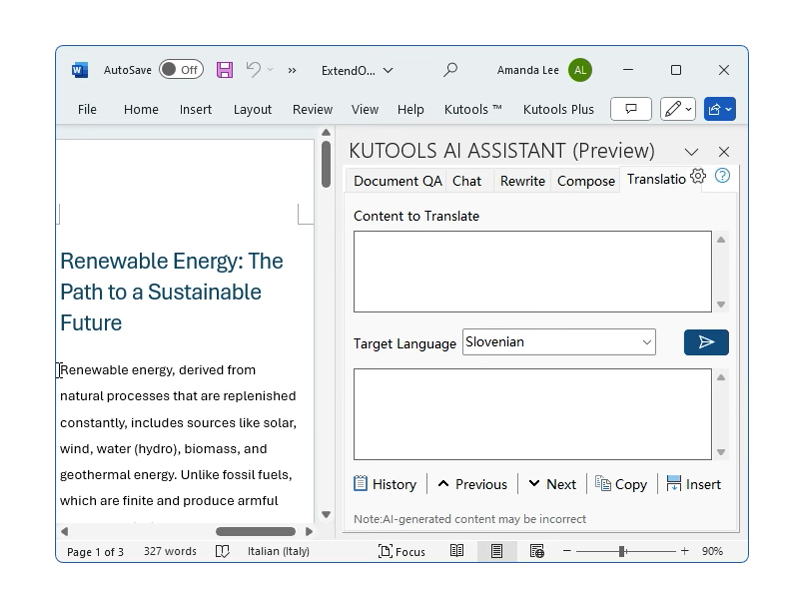This screenshot has height=605, width=800.
Task: Switch to the Chat tab
Action: click(466, 181)
